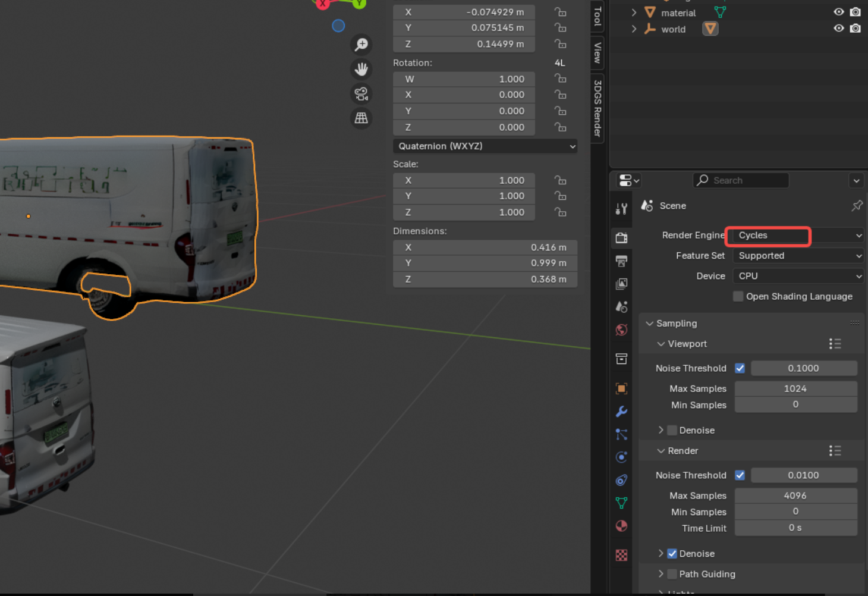Open the Texture properties checker icon
Screen dimensions: 868x596
click(621, 555)
